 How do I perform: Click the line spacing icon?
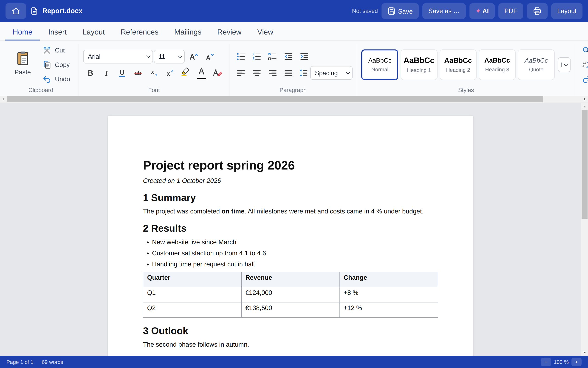[x=304, y=73]
